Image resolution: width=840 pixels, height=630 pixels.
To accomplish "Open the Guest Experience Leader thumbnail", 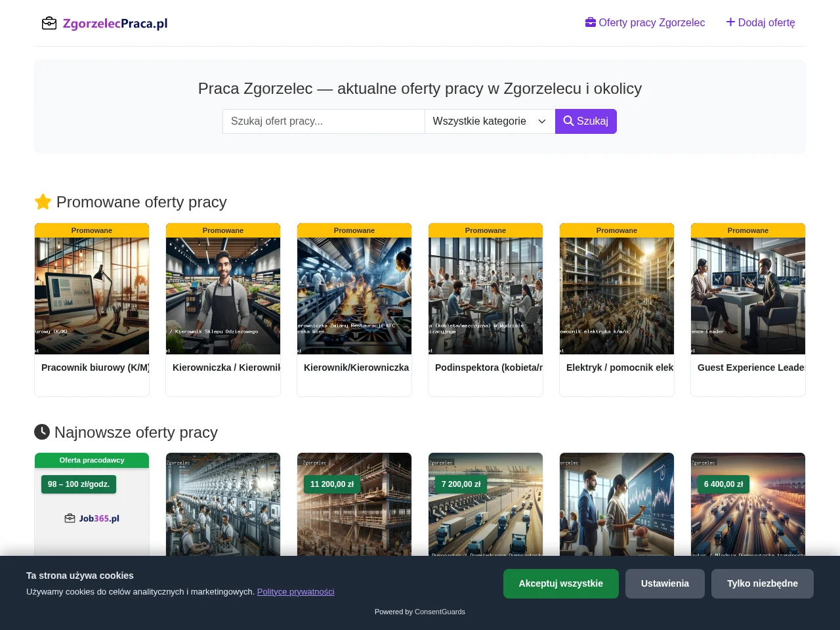I will point(748,296).
